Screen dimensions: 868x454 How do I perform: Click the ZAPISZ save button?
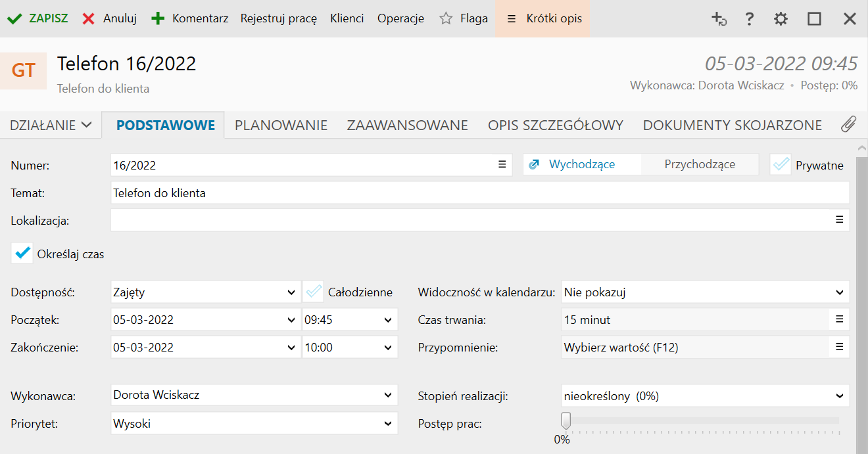tap(37, 18)
